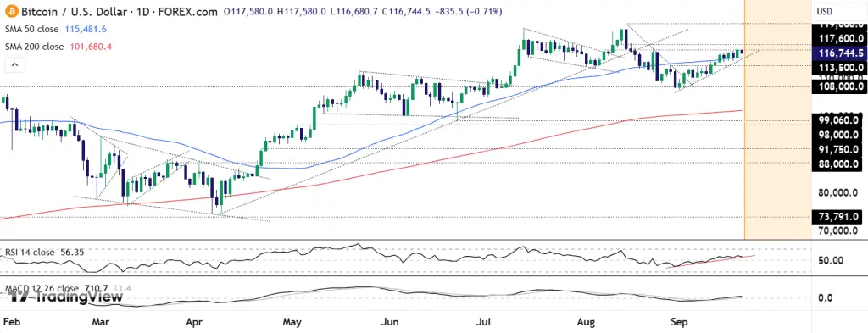
Task: Click the close price C116,744.5
Action: point(406,11)
